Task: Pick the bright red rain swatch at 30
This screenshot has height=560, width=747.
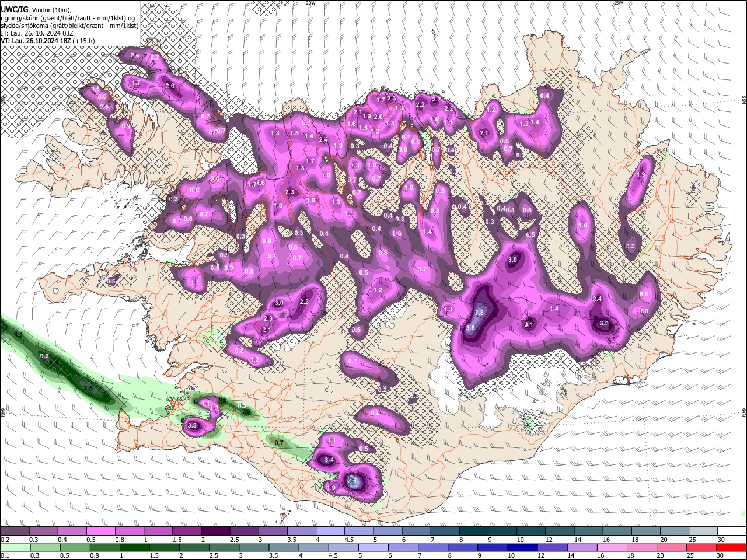Action: click(731, 547)
